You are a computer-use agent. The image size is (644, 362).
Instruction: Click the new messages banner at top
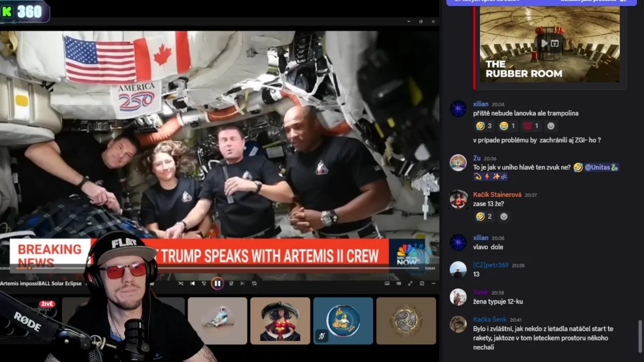coord(541,2)
